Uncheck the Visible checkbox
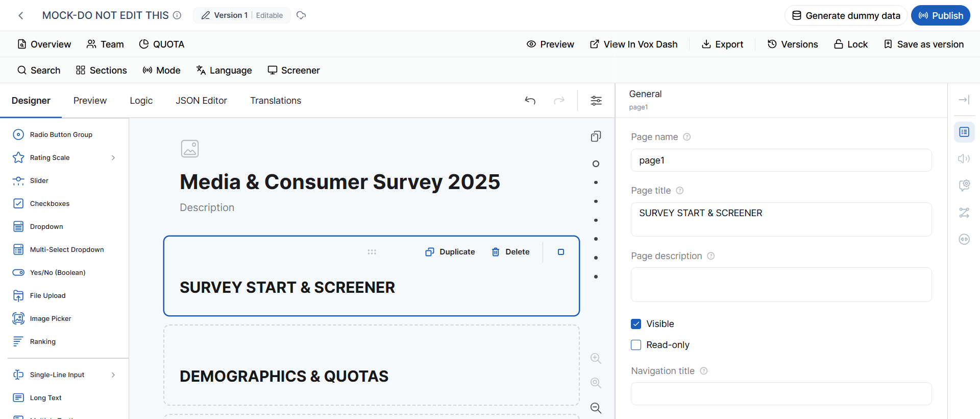The image size is (980, 419). click(x=636, y=324)
